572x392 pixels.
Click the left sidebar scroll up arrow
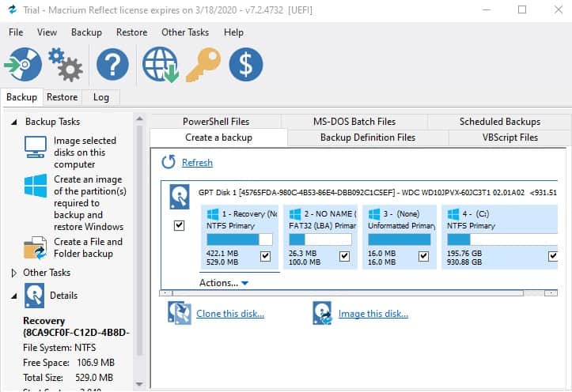pyautogui.click(x=139, y=119)
